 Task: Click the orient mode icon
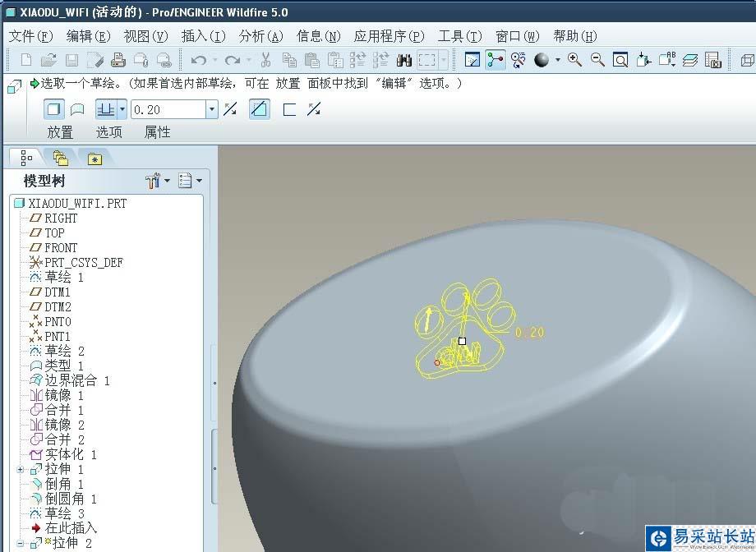click(x=519, y=60)
